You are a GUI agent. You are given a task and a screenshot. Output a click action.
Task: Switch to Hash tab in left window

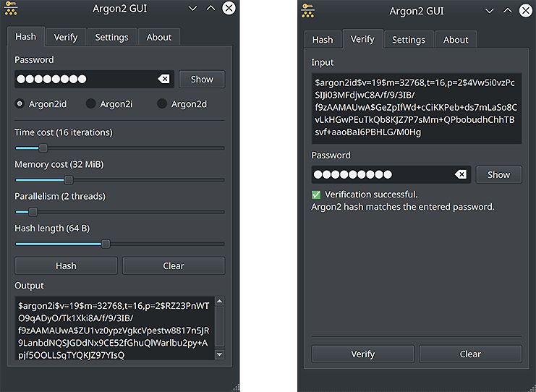point(25,37)
